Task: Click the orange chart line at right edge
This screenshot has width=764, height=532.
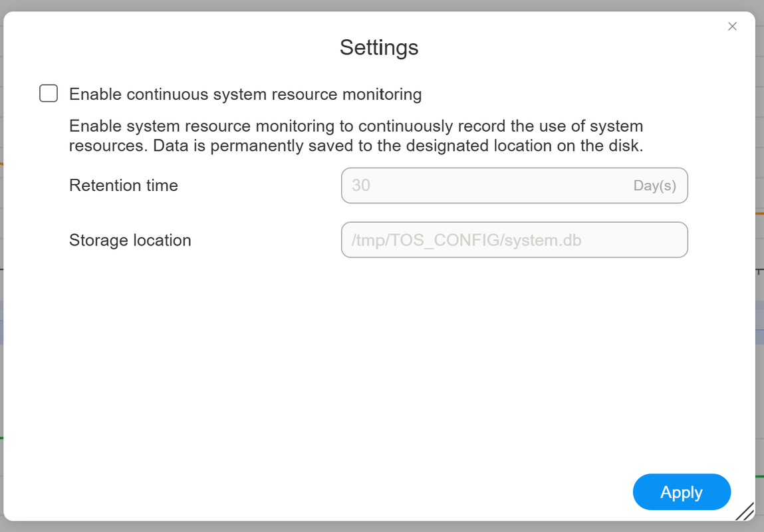Action: [759, 213]
